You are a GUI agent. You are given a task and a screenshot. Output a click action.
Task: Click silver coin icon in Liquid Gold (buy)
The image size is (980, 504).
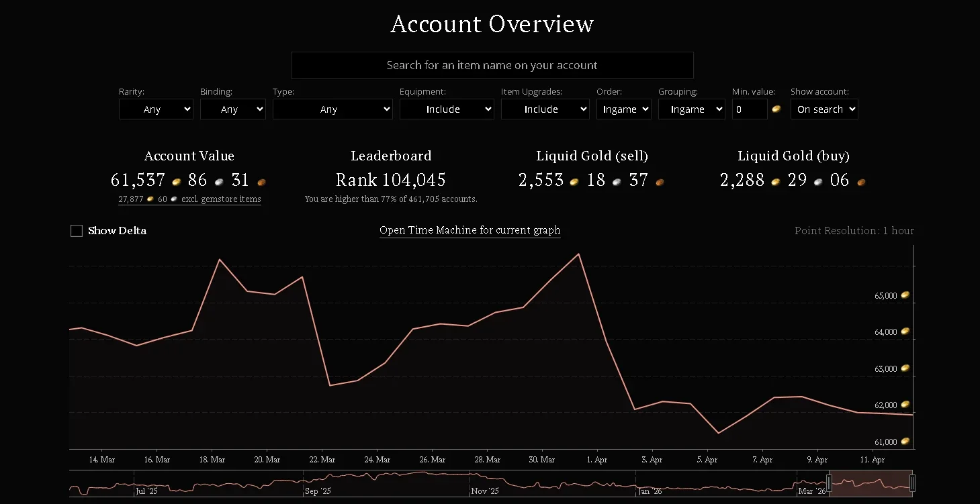818,181
